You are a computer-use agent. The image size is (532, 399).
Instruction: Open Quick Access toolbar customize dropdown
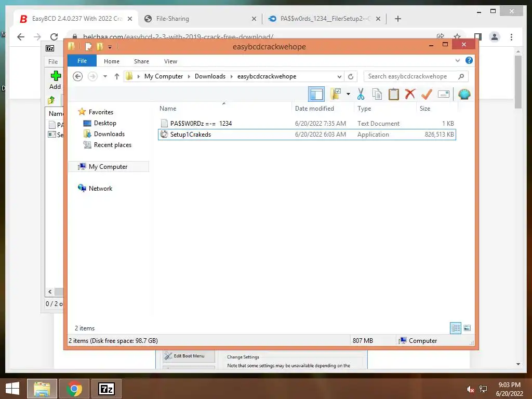(110, 47)
